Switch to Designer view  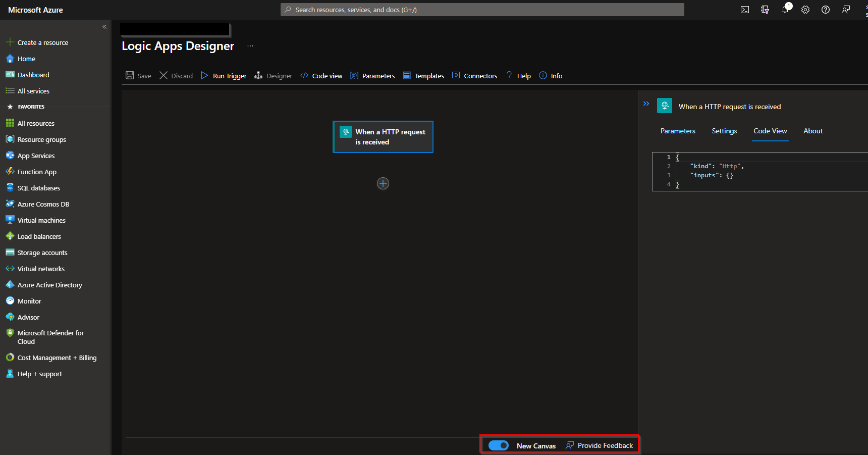(273, 76)
